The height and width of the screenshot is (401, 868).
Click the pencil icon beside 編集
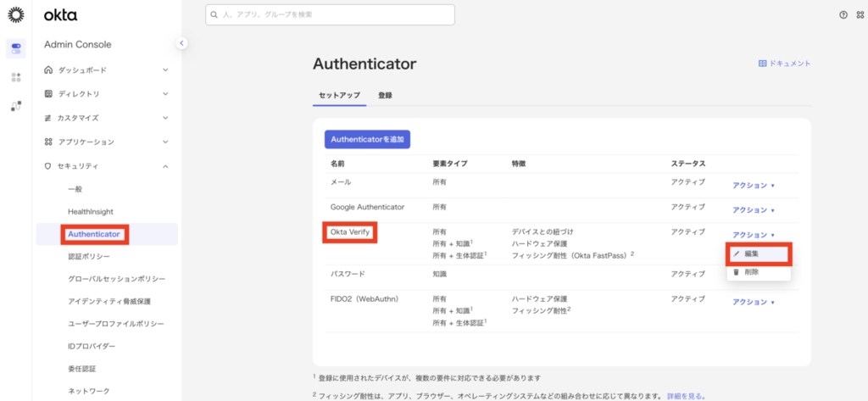click(737, 253)
